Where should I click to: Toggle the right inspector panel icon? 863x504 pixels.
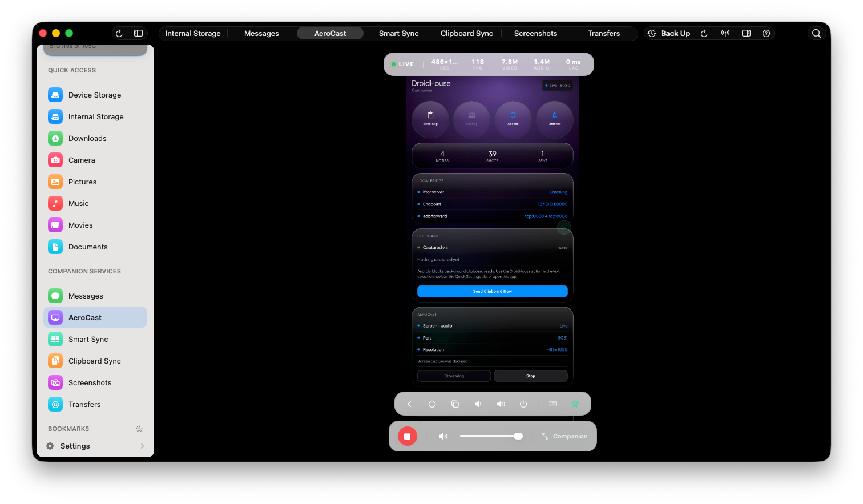(746, 34)
